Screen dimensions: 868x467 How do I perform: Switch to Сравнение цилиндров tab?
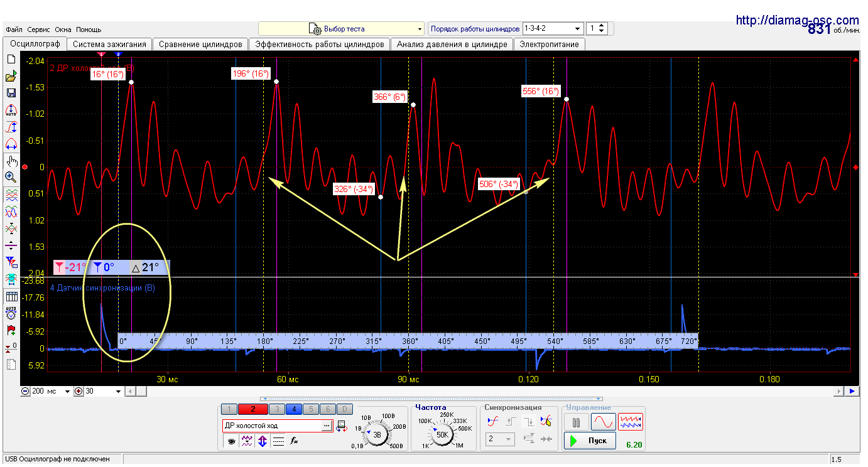click(x=200, y=45)
